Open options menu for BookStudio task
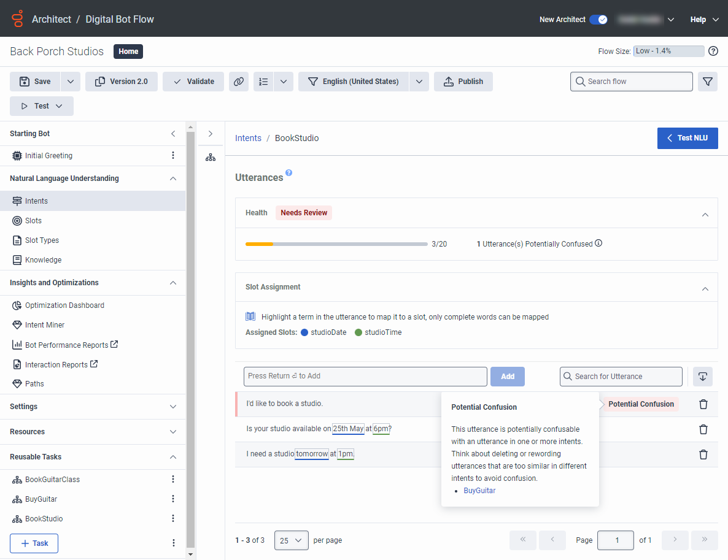 pyautogui.click(x=173, y=518)
